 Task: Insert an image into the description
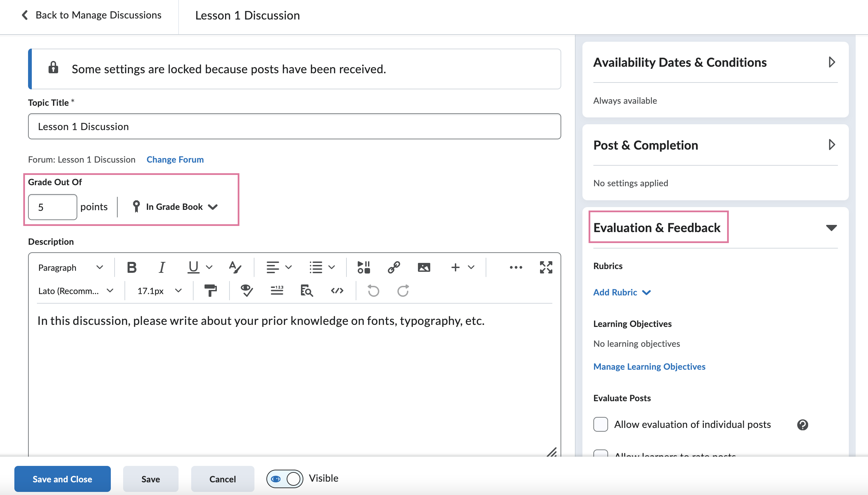[x=424, y=267]
